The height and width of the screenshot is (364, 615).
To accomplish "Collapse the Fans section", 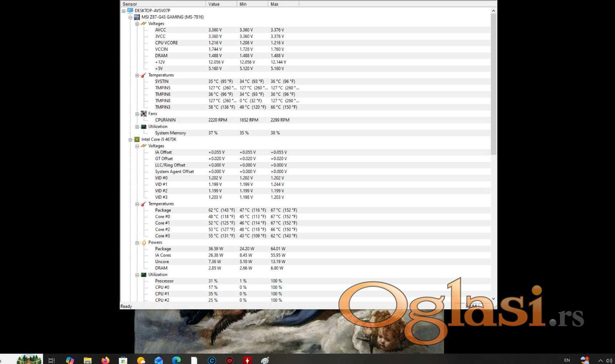I will pos(137,114).
